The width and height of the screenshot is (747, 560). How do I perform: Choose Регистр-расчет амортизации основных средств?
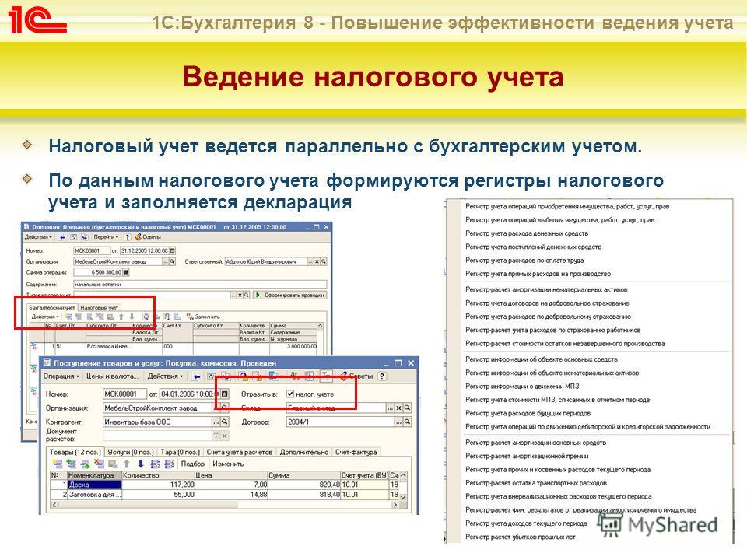pos(535,443)
